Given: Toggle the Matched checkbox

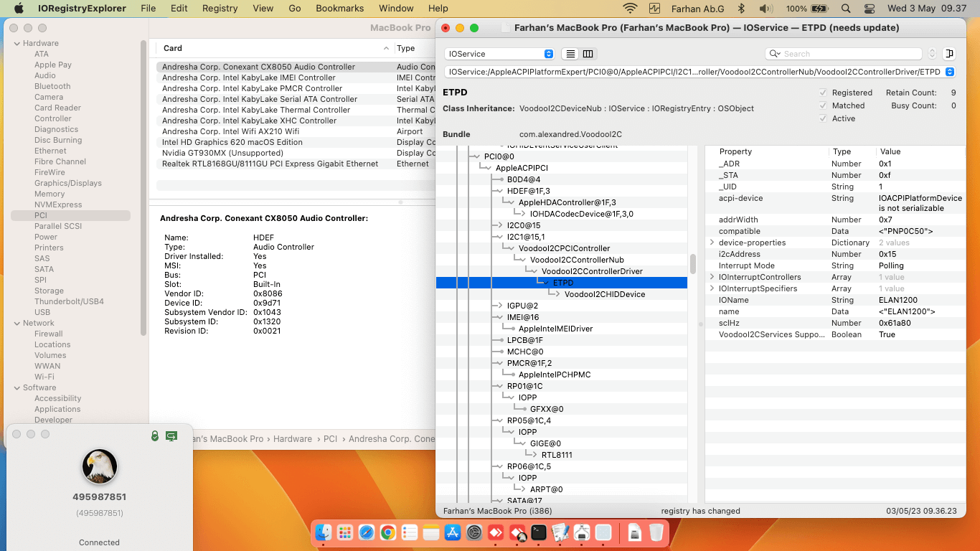Looking at the screenshot, I should [823, 105].
